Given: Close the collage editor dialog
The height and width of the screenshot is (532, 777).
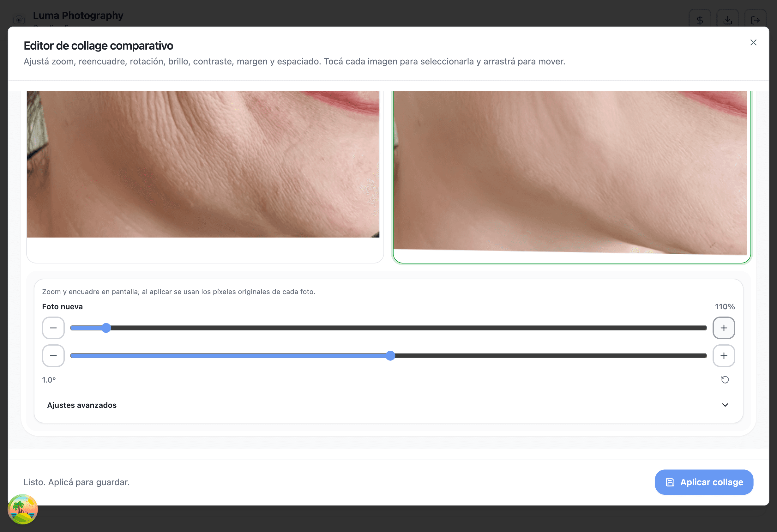Looking at the screenshot, I should pos(753,42).
